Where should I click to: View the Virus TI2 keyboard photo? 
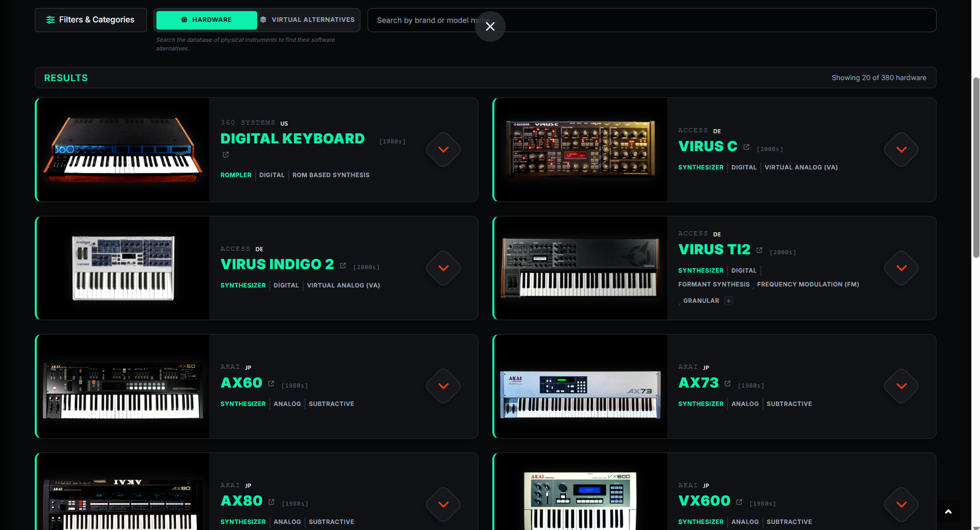581,268
